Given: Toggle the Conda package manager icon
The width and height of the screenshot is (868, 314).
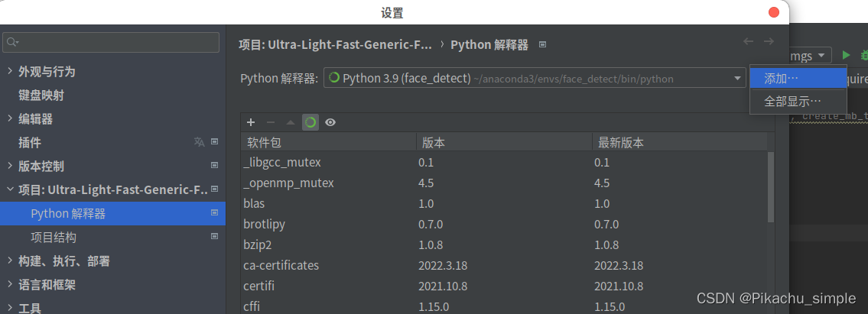Looking at the screenshot, I should [310, 122].
